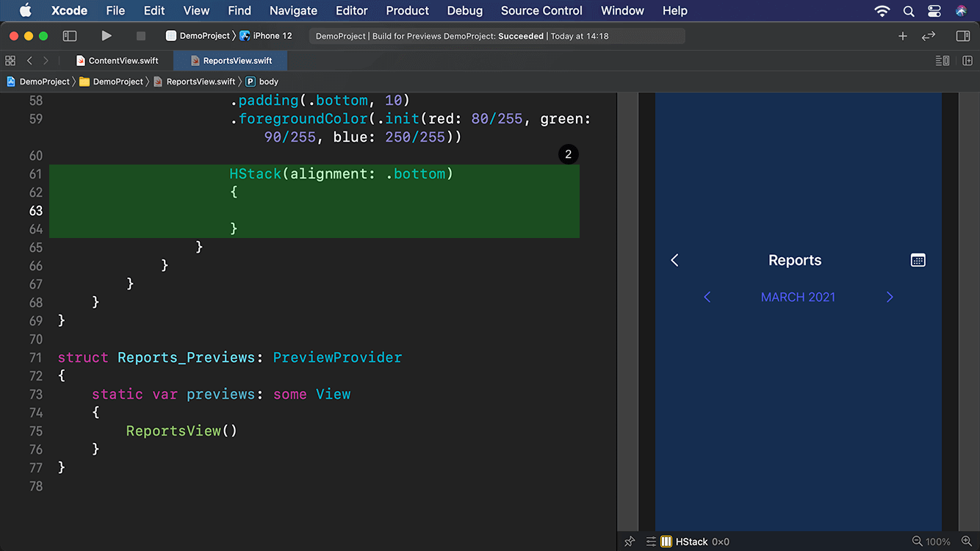Select the HStack item in canvas bar

(x=695, y=541)
